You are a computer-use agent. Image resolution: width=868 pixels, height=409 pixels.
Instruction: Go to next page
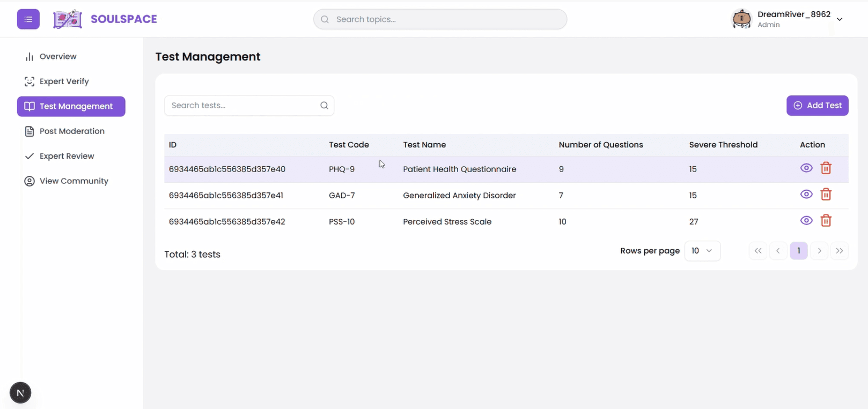click(819, 251)
